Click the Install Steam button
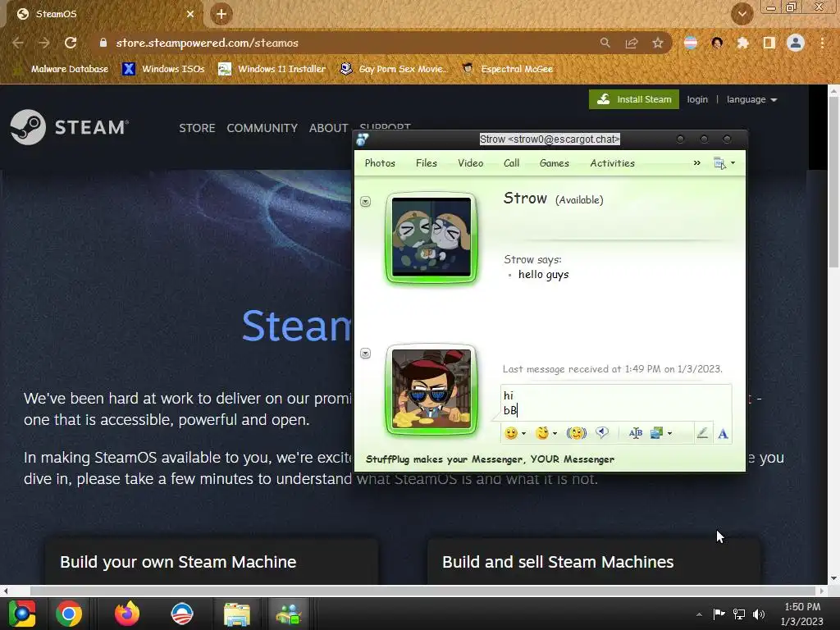The width and height of the screenshot is (840, 630). coord(634,99)
